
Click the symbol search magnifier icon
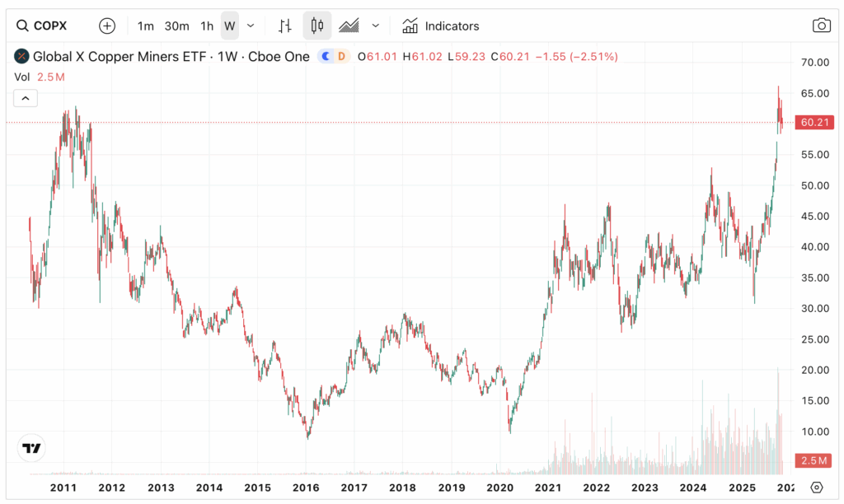click(21, 26)
